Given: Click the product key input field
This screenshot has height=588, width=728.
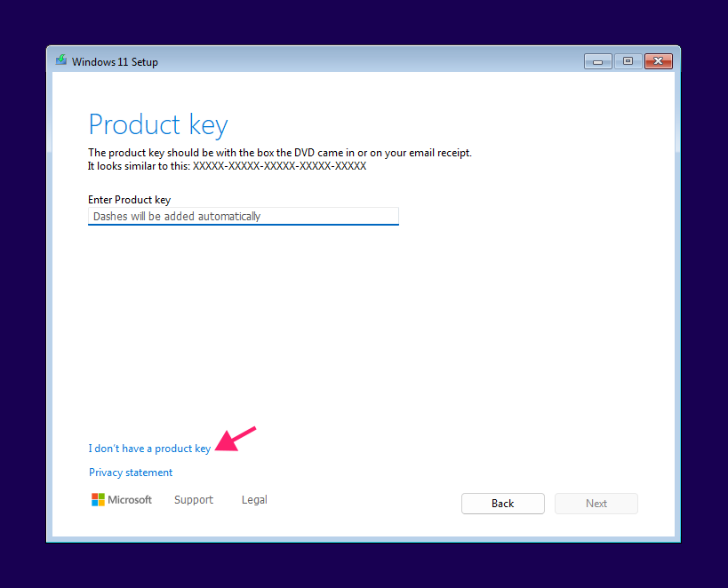Looking at the screenshot, I should [244, 216].
